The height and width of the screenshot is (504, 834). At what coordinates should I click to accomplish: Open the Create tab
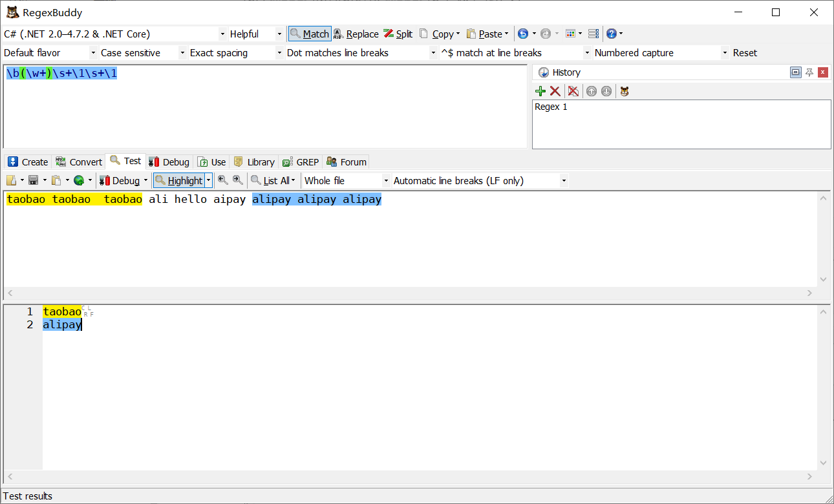tap(28, 162)
